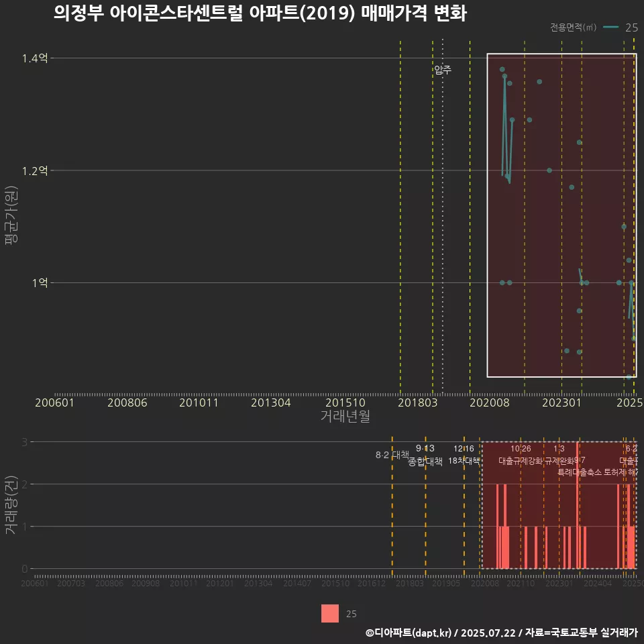This screenshot has width=644, height=644.
Task: Click 200703 on the volume chart axis
Action: click(x=70, y=583)
